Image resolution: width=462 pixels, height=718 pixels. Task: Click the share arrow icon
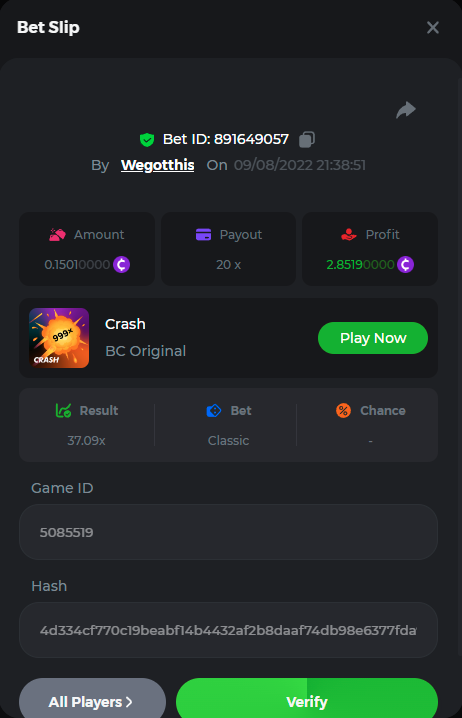coord(406,110)
